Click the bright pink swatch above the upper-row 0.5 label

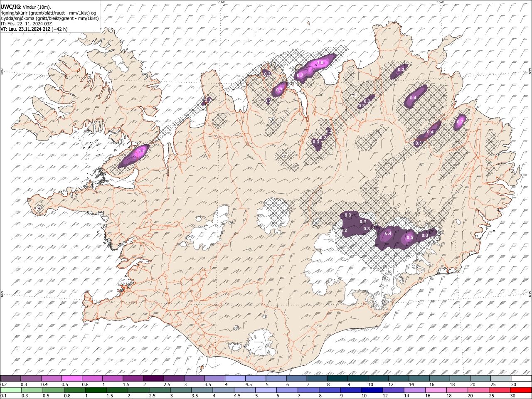click(x=72, y=379)
